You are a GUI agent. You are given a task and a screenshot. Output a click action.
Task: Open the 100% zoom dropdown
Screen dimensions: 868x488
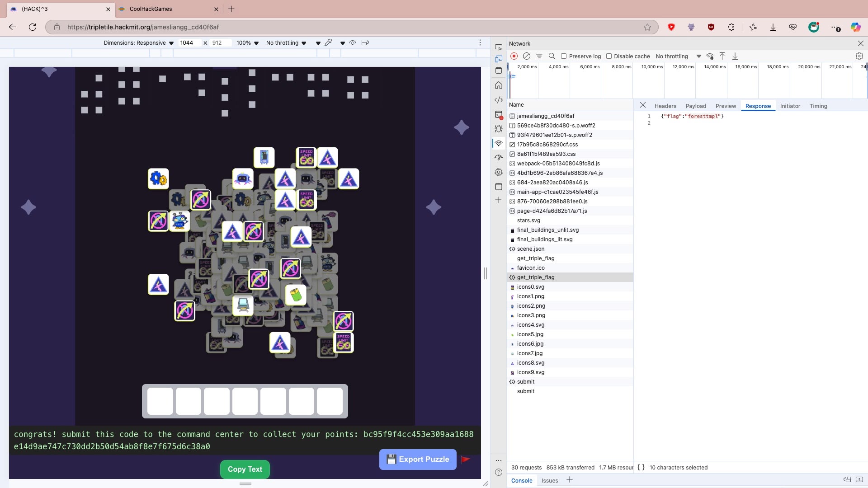[247, 43]
